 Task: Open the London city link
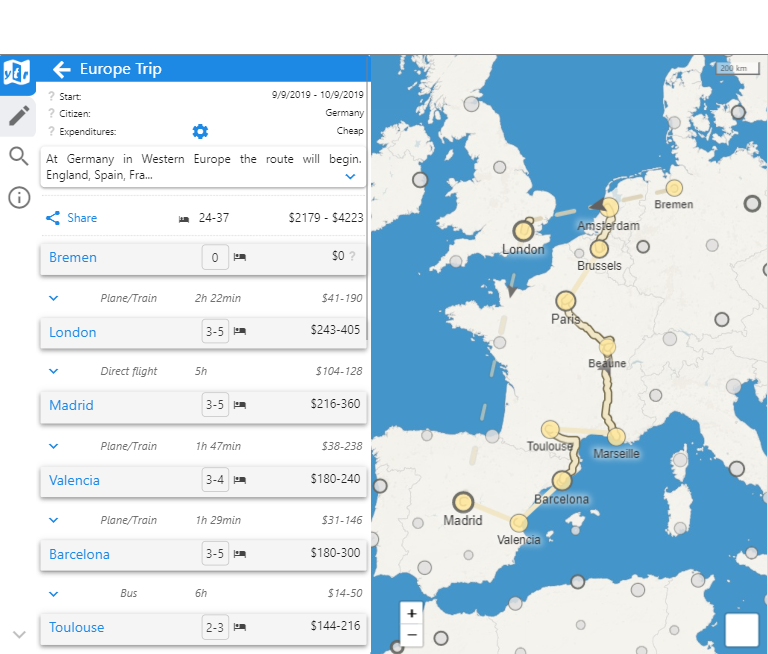pyautogui.click(x=72, y=332)
